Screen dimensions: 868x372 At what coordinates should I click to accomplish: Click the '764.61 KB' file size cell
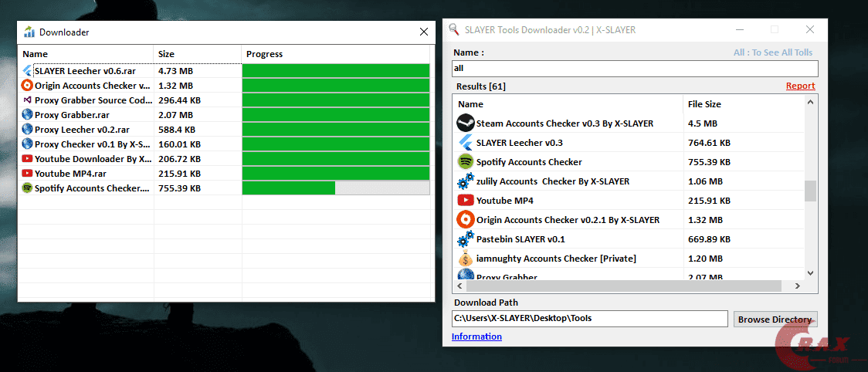709,142
